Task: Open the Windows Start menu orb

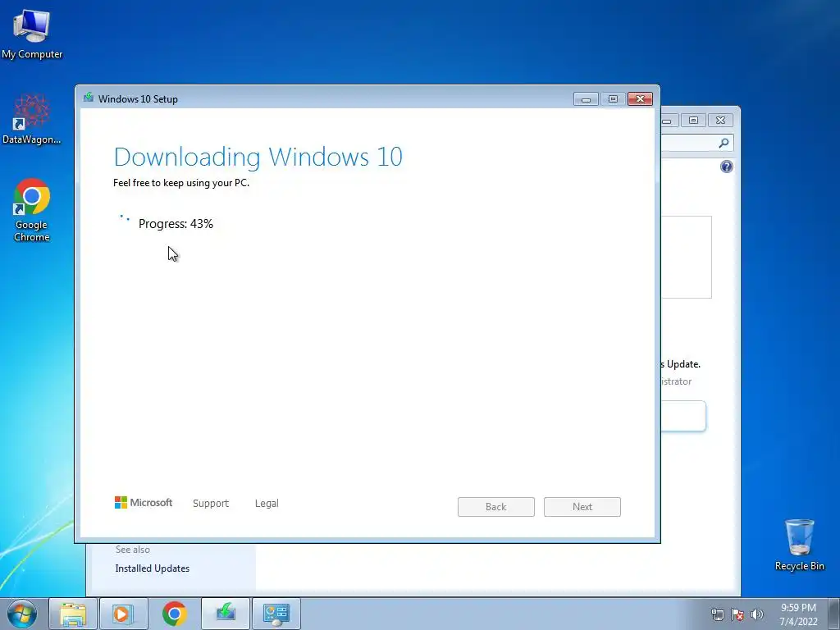Action: [22, 614]
